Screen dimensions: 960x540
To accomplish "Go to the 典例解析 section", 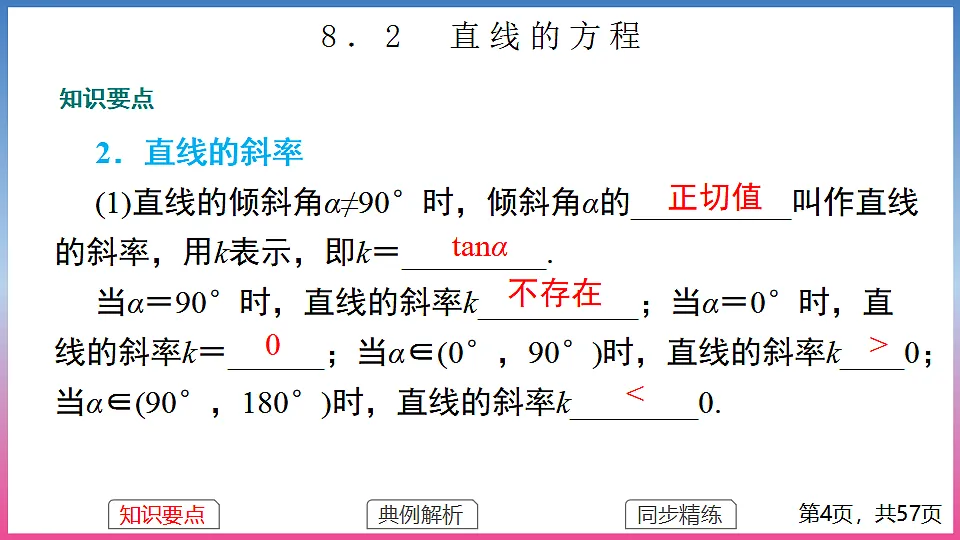I will 422,514.
